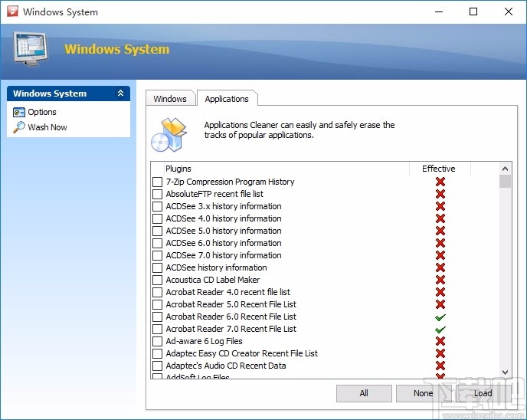Click red X for ACDSee history information
Screen dimensions: 527x420
[440, 267]
